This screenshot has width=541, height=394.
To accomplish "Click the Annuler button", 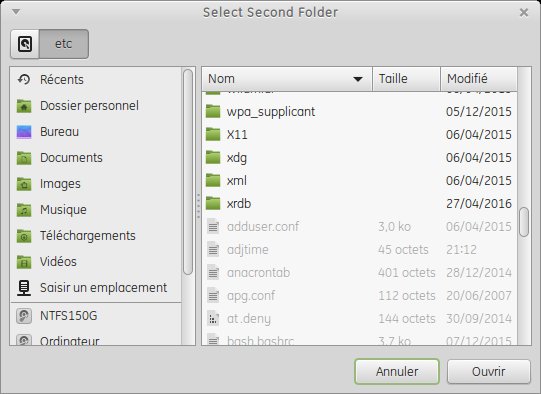I will [x=397, y=372].
